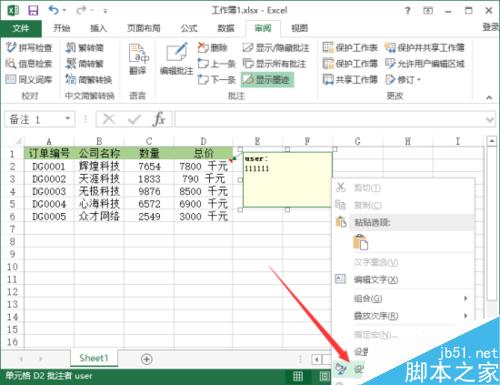Switch to the 视图 view tab

pyautogui.click(x=300, y=28)
